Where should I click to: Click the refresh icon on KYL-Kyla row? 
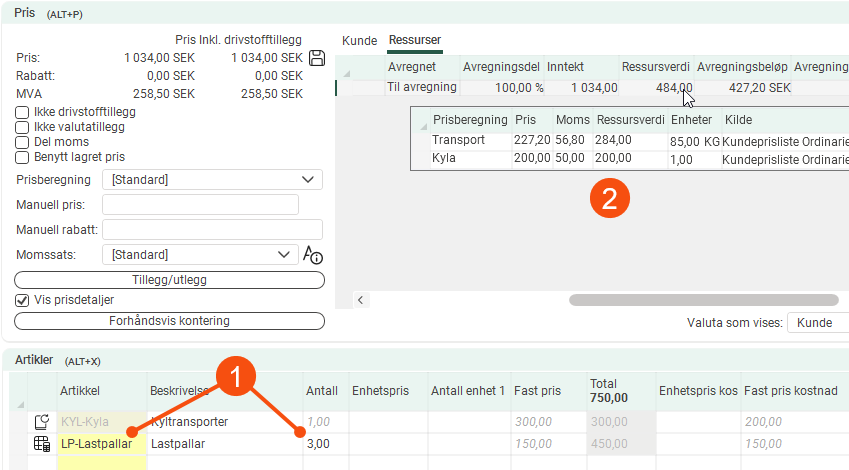[x=41, y=422]
